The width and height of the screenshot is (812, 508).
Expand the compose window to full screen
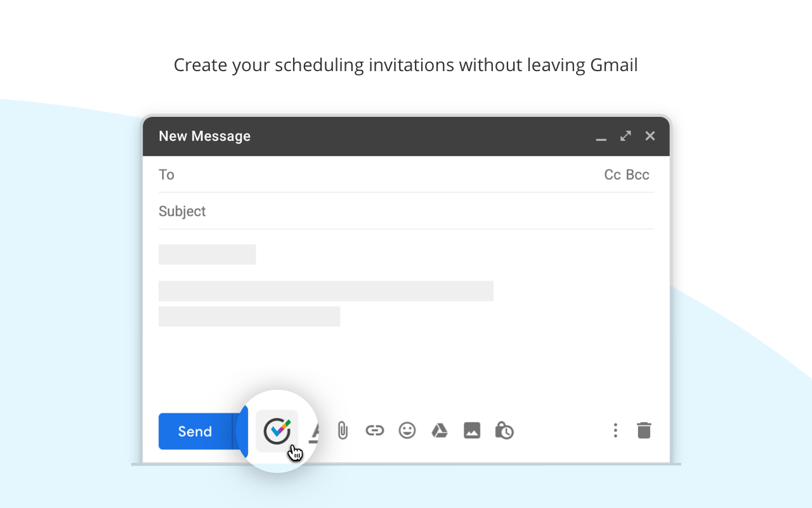point(625,135)
